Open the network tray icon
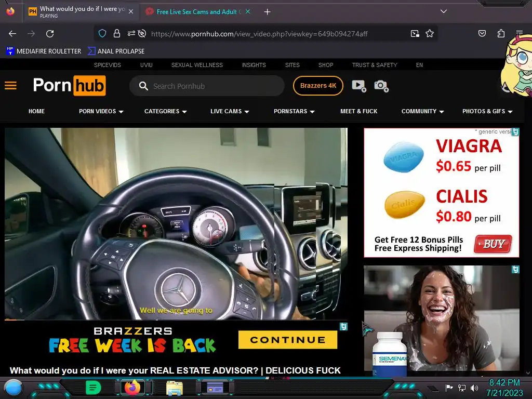This screenshot has width=532, height=399. pos(462,388)
